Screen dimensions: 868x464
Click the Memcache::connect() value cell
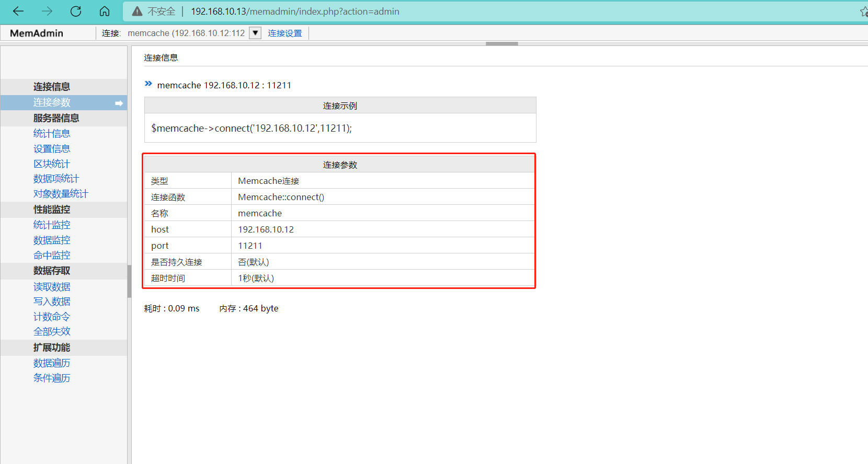(x=383, y=197)
